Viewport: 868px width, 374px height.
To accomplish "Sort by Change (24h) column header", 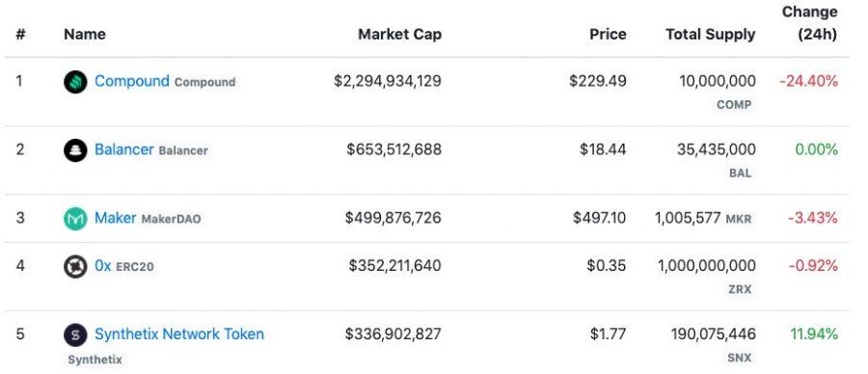I will (x=809, y=23).
